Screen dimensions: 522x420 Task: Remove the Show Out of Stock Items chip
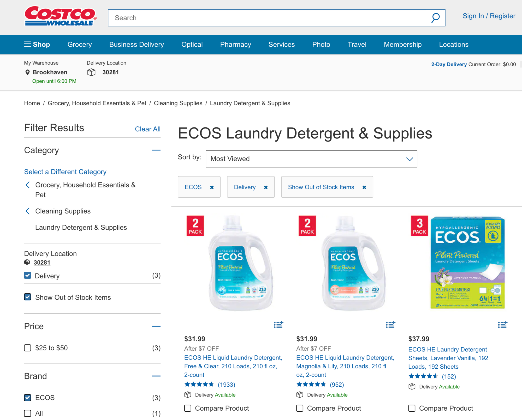pyautogui.click(x=364, y=187)
